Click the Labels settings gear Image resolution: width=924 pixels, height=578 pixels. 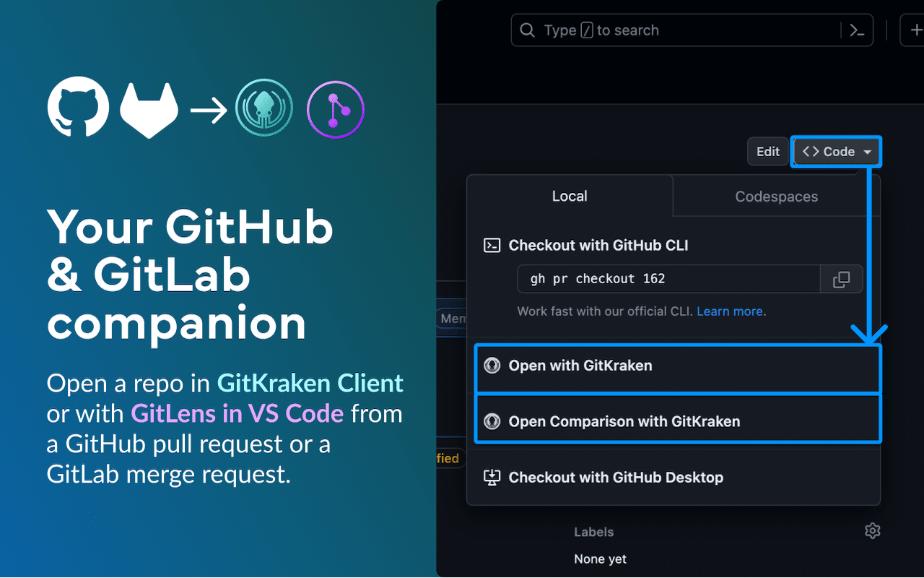(x=872, y=530)
